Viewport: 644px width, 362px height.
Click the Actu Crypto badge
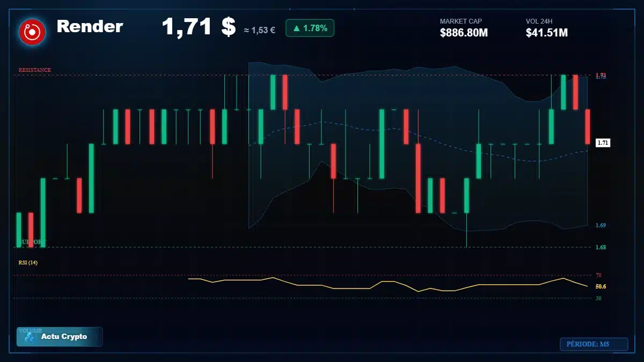tap(59, 337)
